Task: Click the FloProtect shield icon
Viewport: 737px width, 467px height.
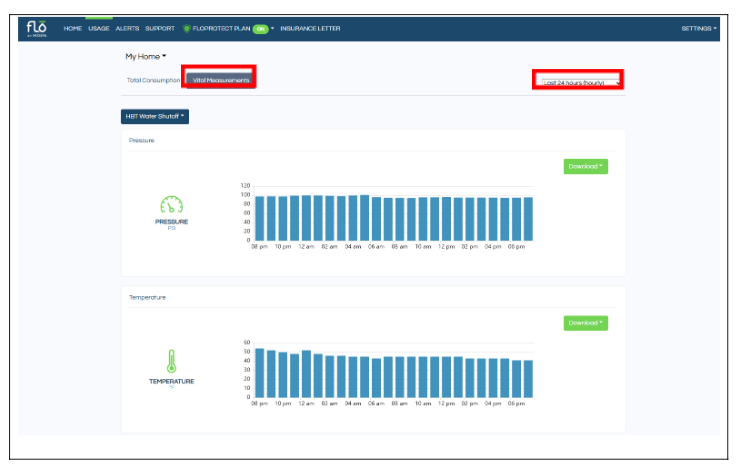Action: click(x=187, y=29)
